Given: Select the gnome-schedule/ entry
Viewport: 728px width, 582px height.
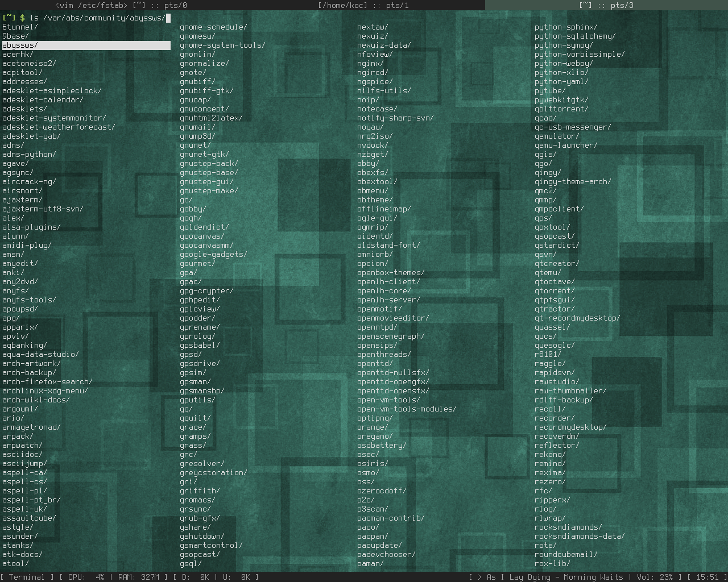Looking at the screenshot, I should click(x=213, y=27).
